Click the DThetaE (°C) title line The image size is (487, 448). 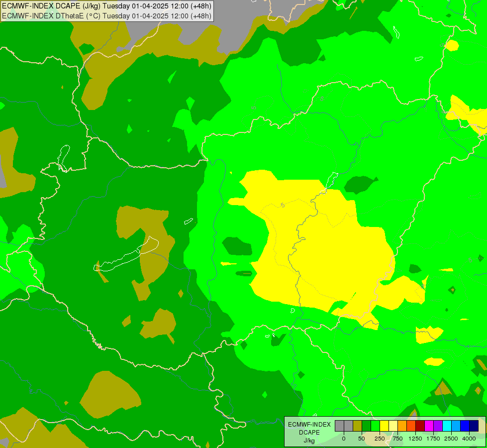point(106,15)
